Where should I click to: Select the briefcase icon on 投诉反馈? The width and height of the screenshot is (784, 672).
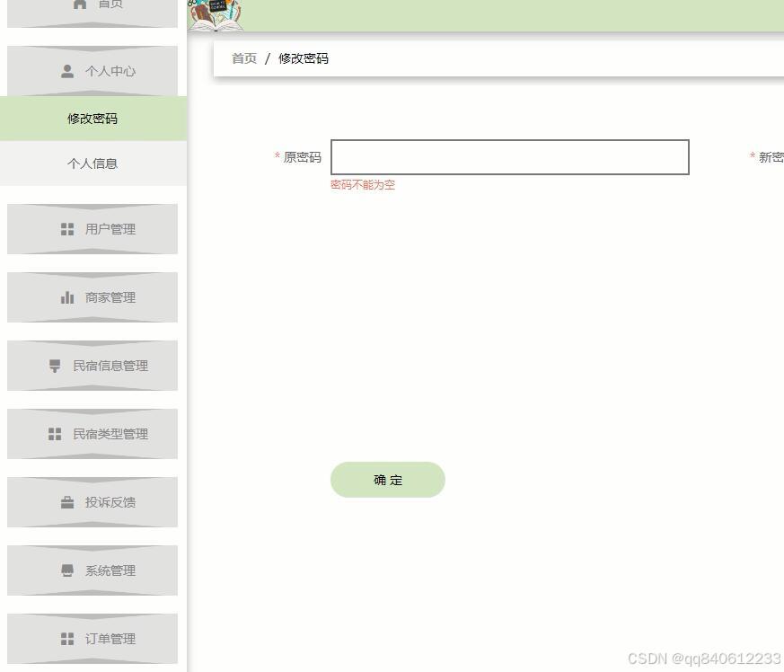tap(66, 501)
